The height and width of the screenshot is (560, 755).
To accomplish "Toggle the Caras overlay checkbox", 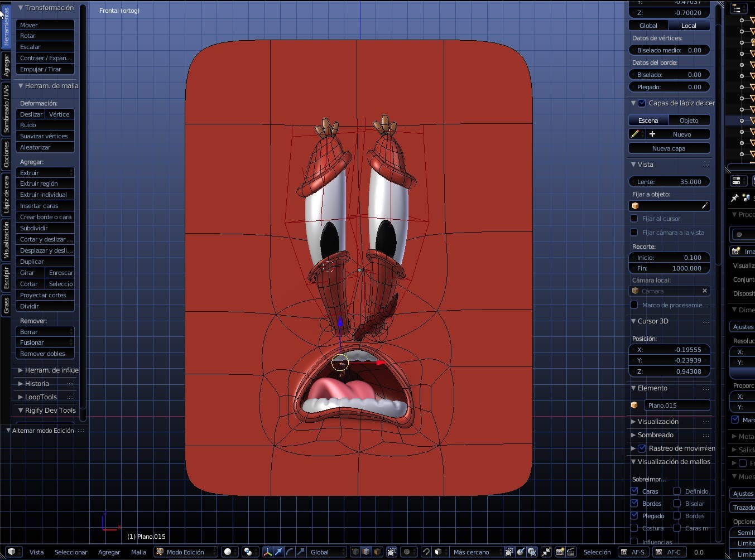I will pos(634,491).
